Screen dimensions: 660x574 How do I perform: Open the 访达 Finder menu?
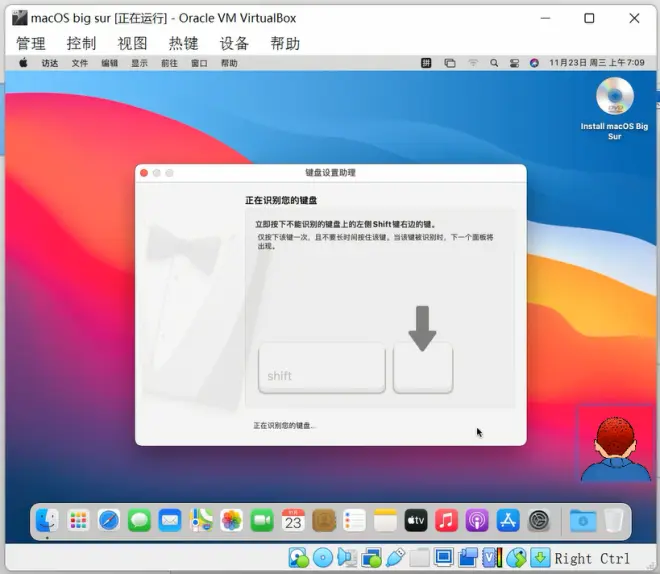point(50,63)
